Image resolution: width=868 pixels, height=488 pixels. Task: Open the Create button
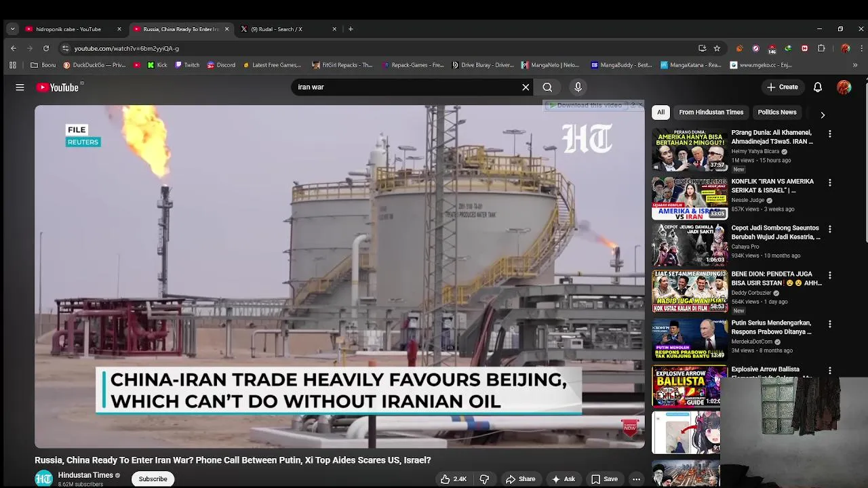[783, 87]
